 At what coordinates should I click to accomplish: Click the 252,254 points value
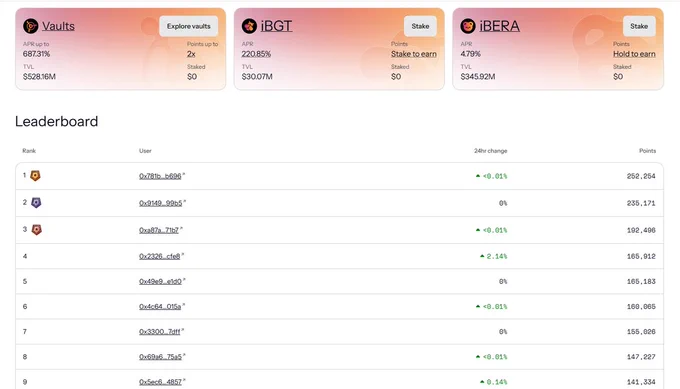641,176
